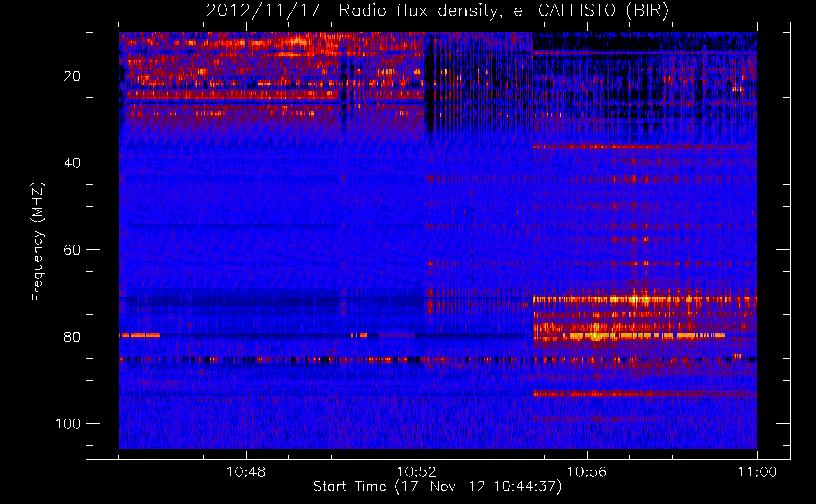Click the 10:52 time tick label
Image resolution: width=816 pixels, height=504 pixels.
(x=417, y=472)
